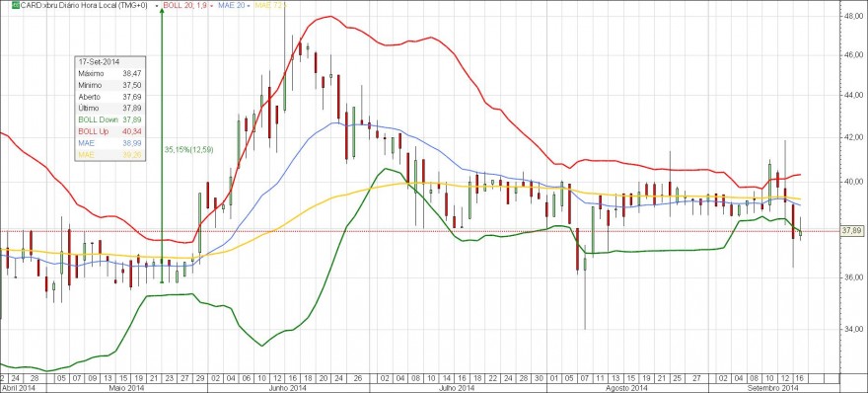Click the red BOLL Up 40,34 row
This screenshot has width=868, height=393.
tap(110, 131)
